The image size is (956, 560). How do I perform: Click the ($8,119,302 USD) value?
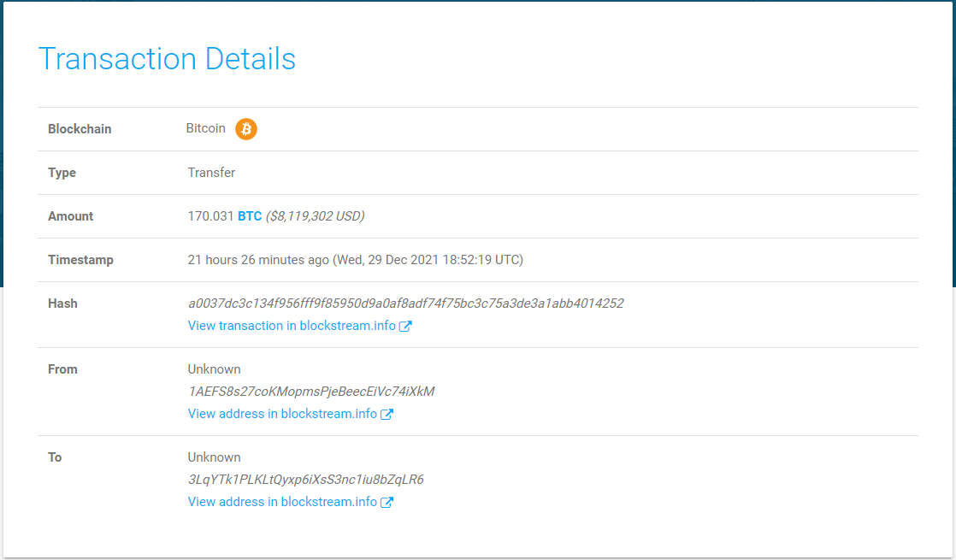pyautogui.click(x=316, y=216)
